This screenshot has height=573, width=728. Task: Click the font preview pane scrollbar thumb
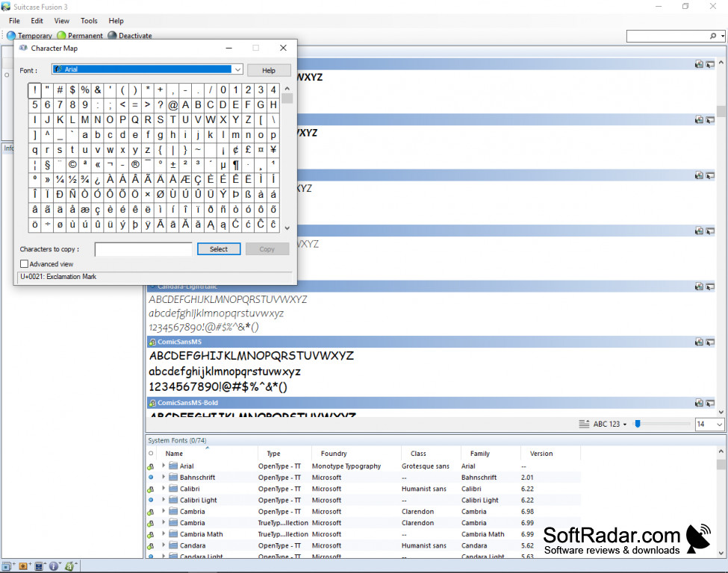(x=721, y=111)
